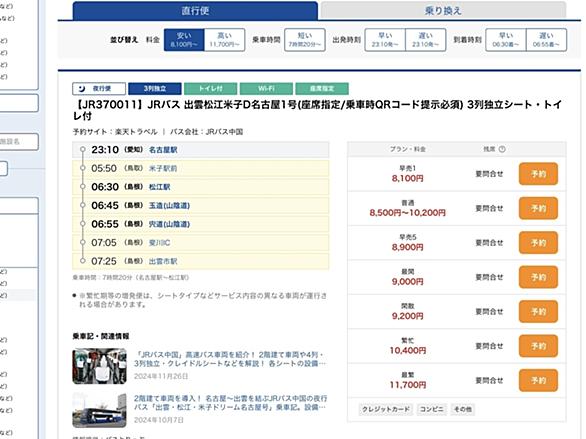586x439 pixels.
Task: Open the 宍道(山陰道) stop link
Action: coord(169,224)
